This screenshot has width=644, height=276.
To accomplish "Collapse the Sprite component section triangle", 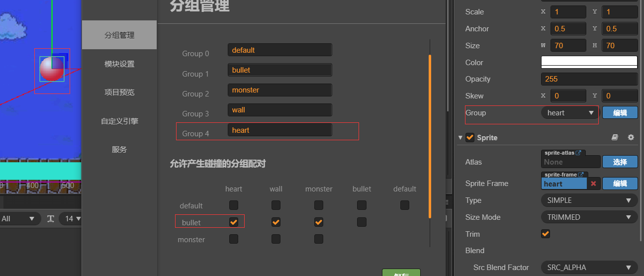I will point(460,137).
